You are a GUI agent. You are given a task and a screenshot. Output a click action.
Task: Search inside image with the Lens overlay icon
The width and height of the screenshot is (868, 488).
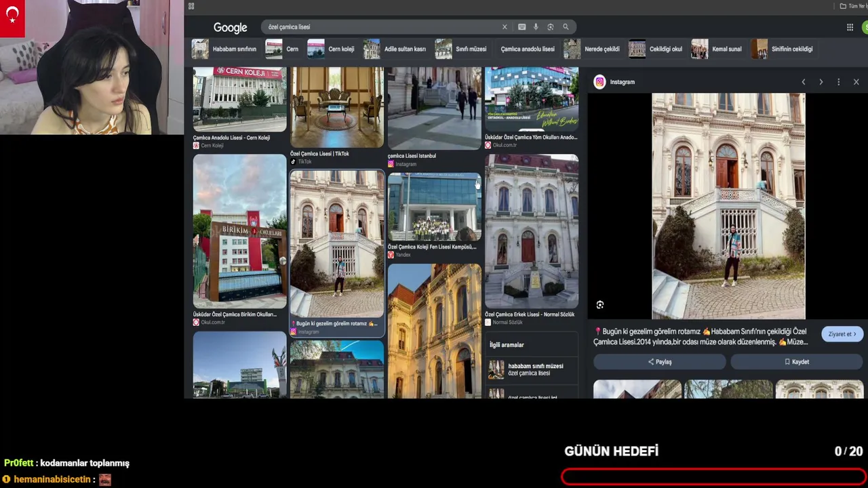point(600,305)
